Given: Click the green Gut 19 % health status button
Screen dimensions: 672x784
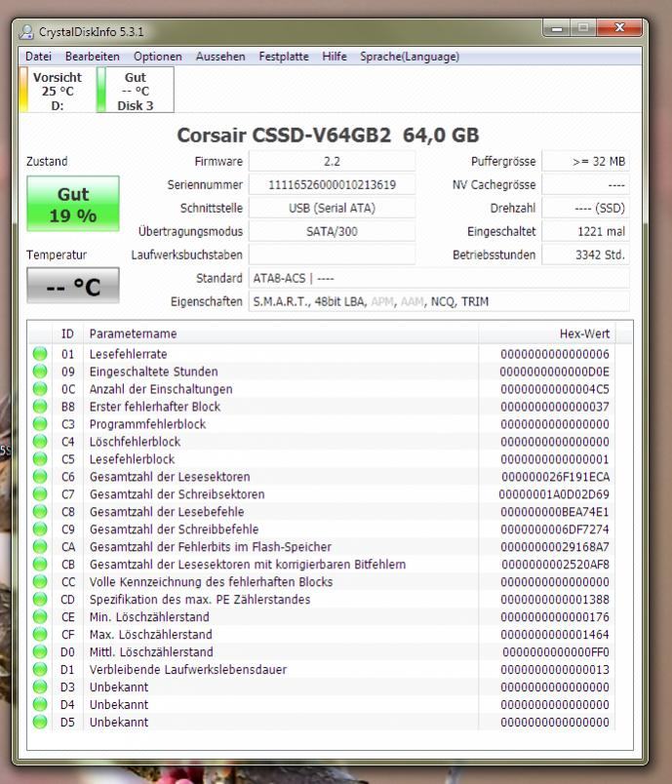Looking at the screenshot, I should tap(73, 204).
